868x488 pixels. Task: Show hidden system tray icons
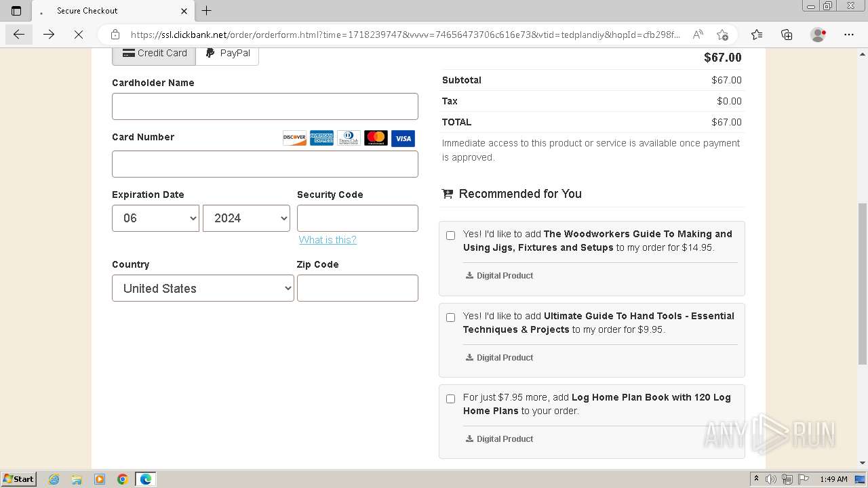[756, 479]
